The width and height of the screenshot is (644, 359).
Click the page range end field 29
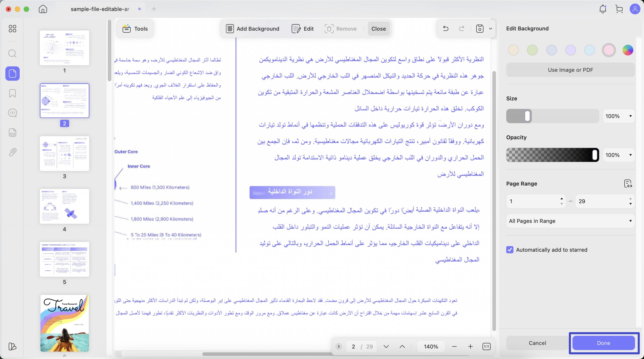click(x=605, y=201)
